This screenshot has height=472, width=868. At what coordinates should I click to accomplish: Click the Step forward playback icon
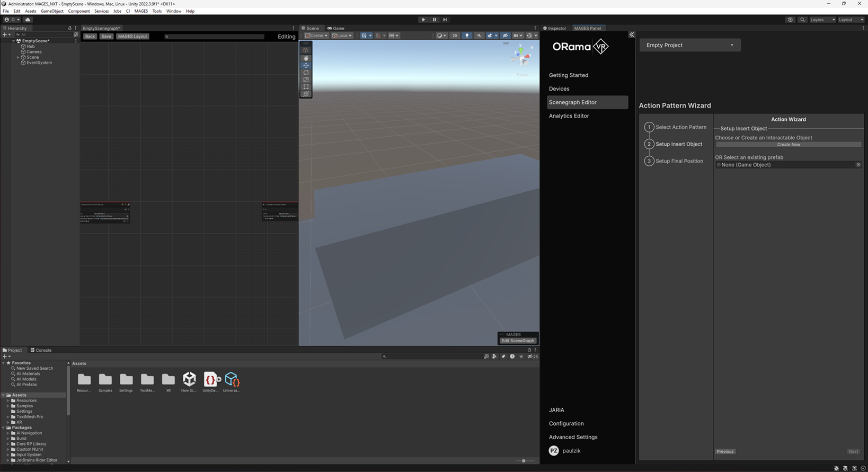445,20
